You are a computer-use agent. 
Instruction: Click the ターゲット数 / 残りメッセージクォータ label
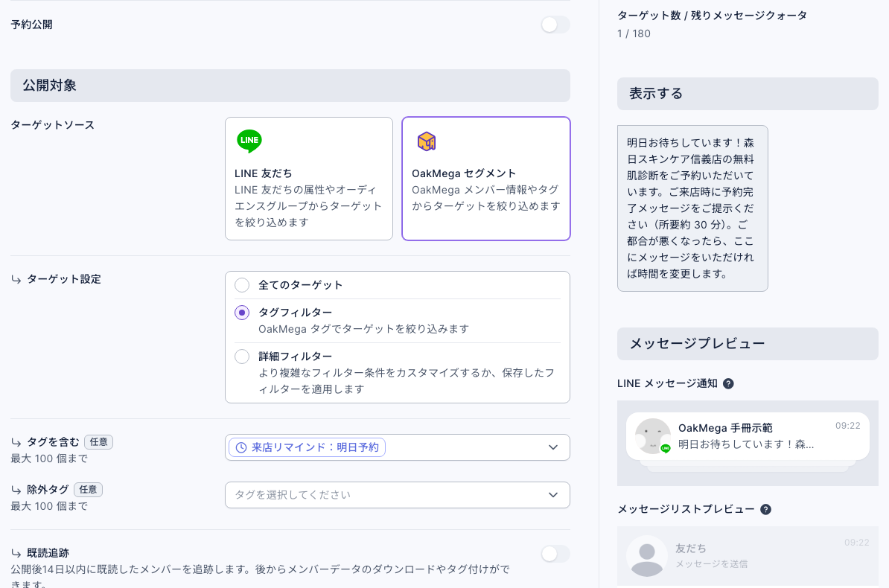712,16
